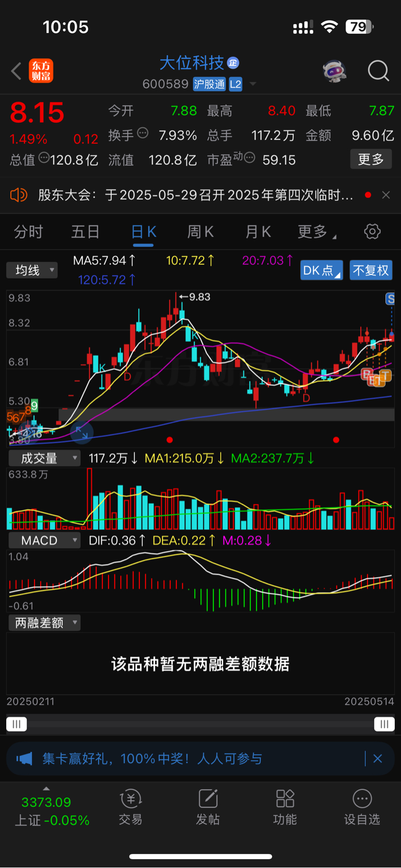Screen dimensions: 401x868
Task: Open the MACD indicator dropdown
Action: click(44, 541)
